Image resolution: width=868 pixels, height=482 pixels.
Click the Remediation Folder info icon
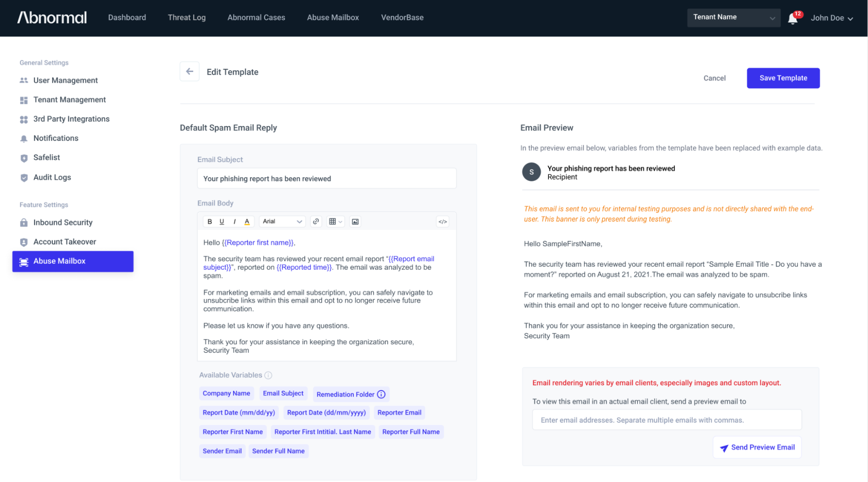coord(381,394)
